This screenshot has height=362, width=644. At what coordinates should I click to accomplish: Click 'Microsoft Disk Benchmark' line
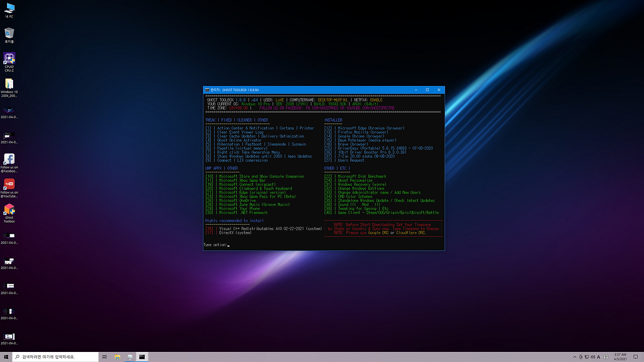point(355,176)
